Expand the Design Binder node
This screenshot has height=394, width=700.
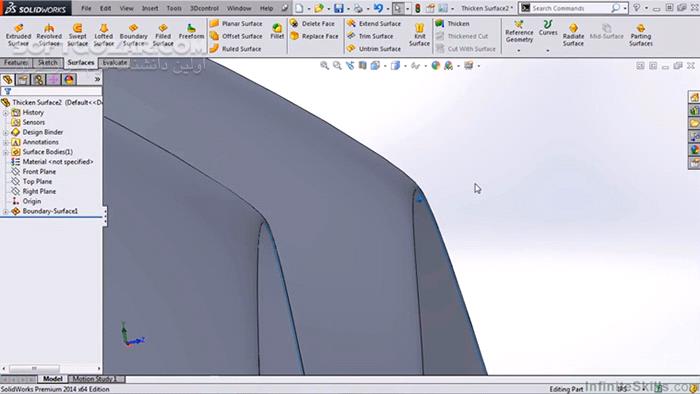pyautogui.click(x=6, y=132)
